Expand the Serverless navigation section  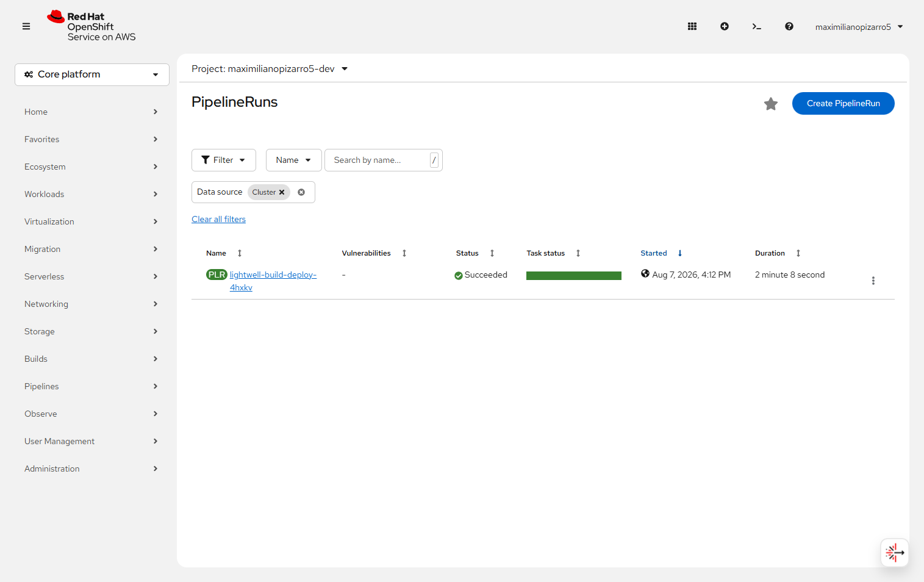91,276
